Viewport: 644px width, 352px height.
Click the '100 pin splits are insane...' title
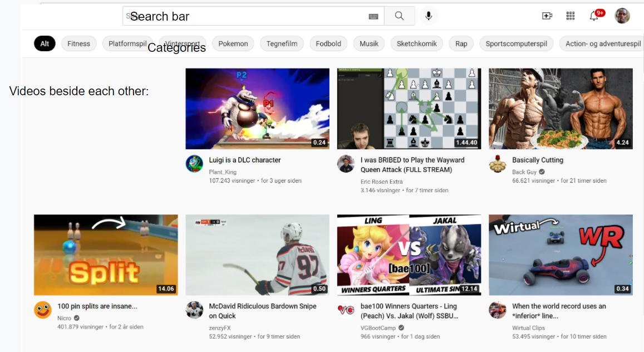coord(97,306)
